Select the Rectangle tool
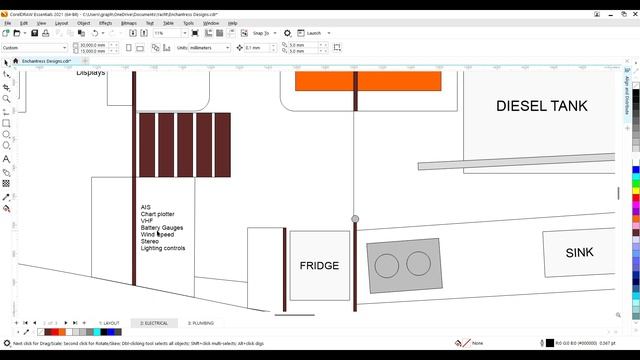640x360 pixels. click(6, 123)
